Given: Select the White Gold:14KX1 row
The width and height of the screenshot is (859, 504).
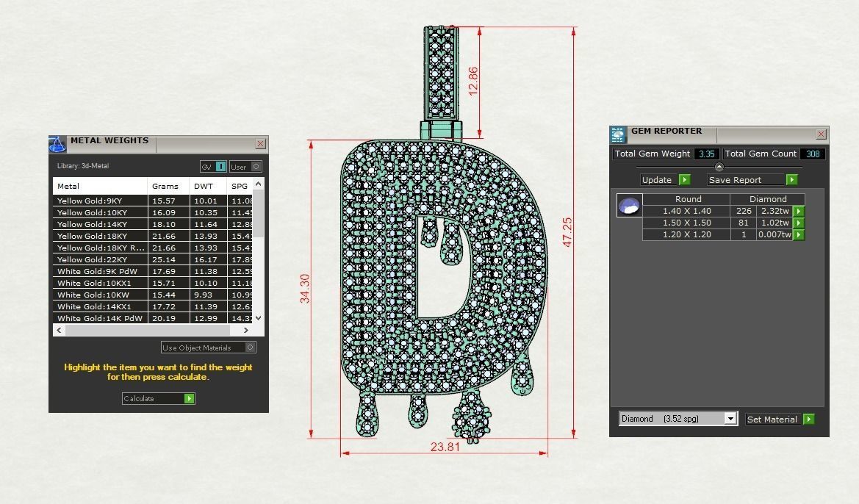Looking at the screenshot, I should [x=153, y=307].
